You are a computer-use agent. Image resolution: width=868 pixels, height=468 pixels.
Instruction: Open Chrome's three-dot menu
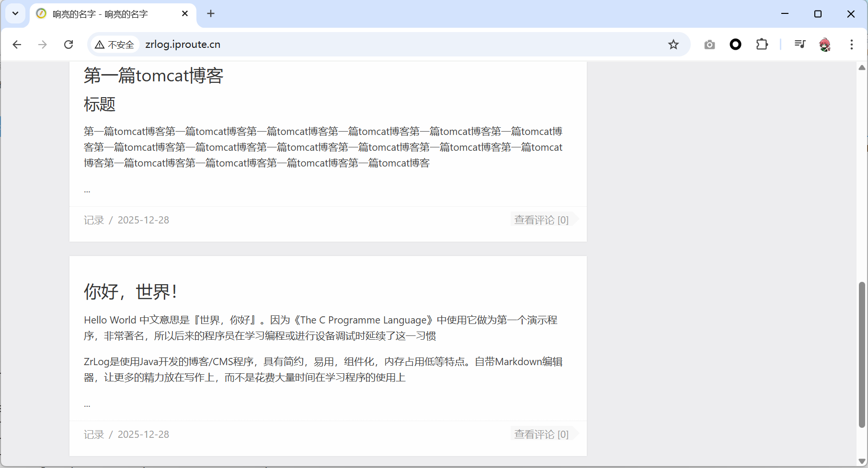[851, 45]
